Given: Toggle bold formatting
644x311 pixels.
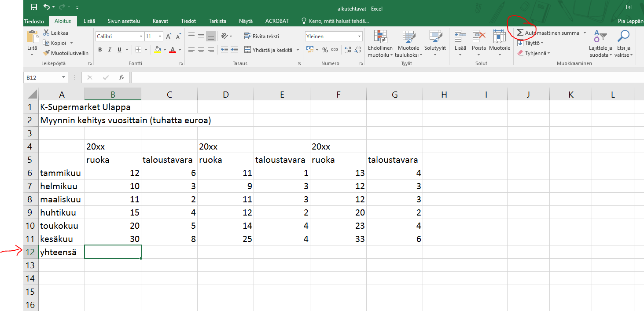Looking at the screenshot, I should (x=100, y=50).
